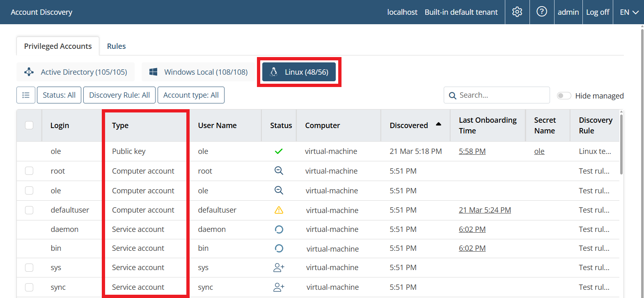The width and height of the screenshot is (644, 298).
Task: Check the select-all header checkbox
Action: (29, 125)
